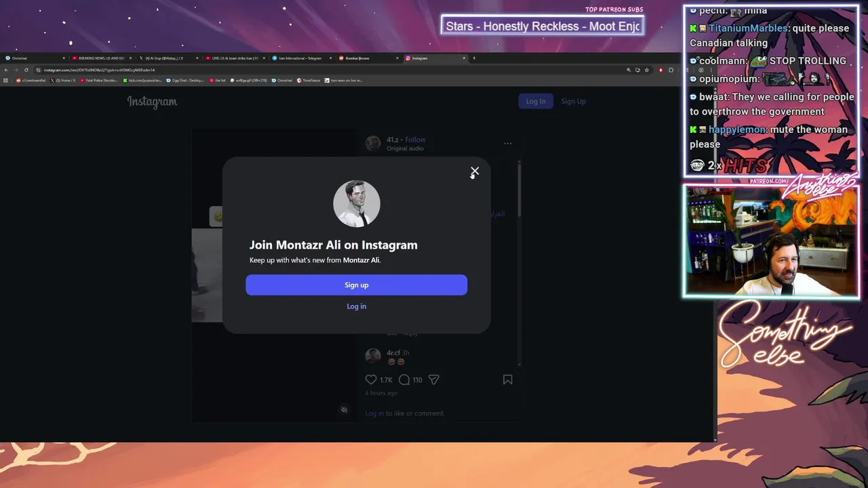868x488 pixels.
Task: Click the Log in link in popup
Action: click(x=356, y=306)
